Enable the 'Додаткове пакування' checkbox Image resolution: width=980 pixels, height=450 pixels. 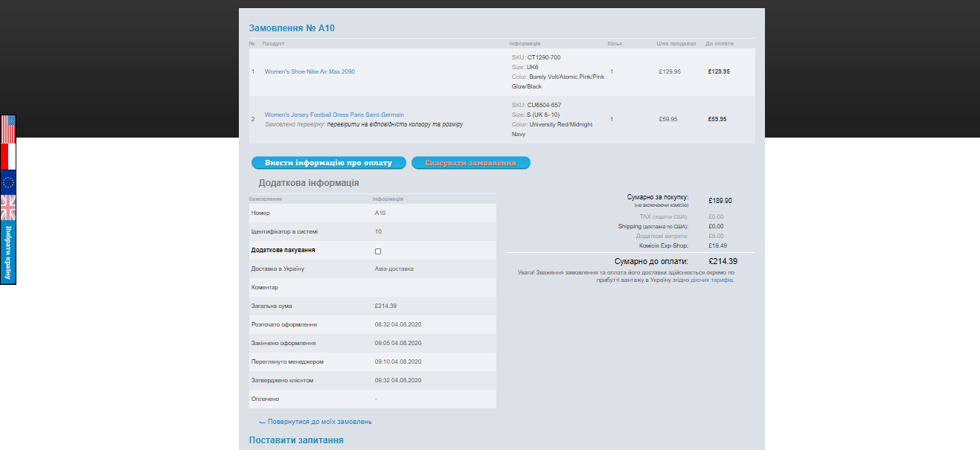tap(378, 251)
